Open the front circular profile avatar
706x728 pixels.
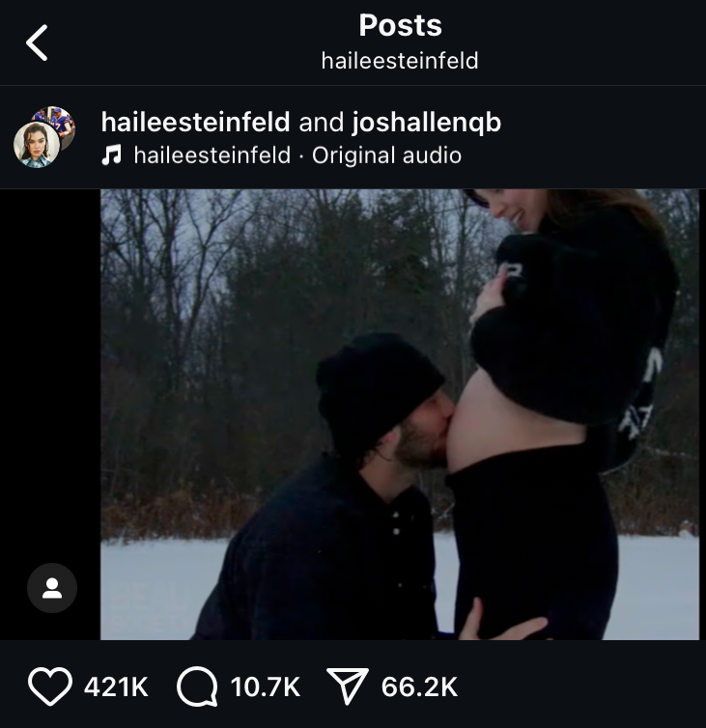pyautogui.click(x=37, y=145)
